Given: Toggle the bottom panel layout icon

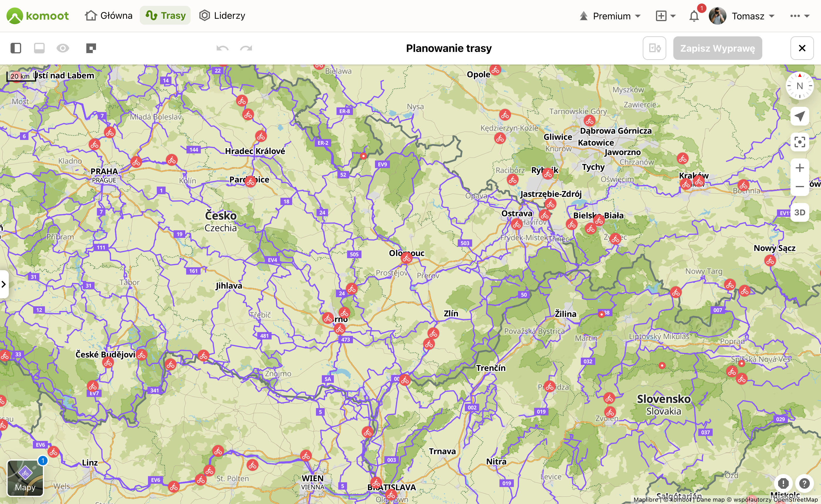Looking at the screenshot, I should (x=39, y=48).
